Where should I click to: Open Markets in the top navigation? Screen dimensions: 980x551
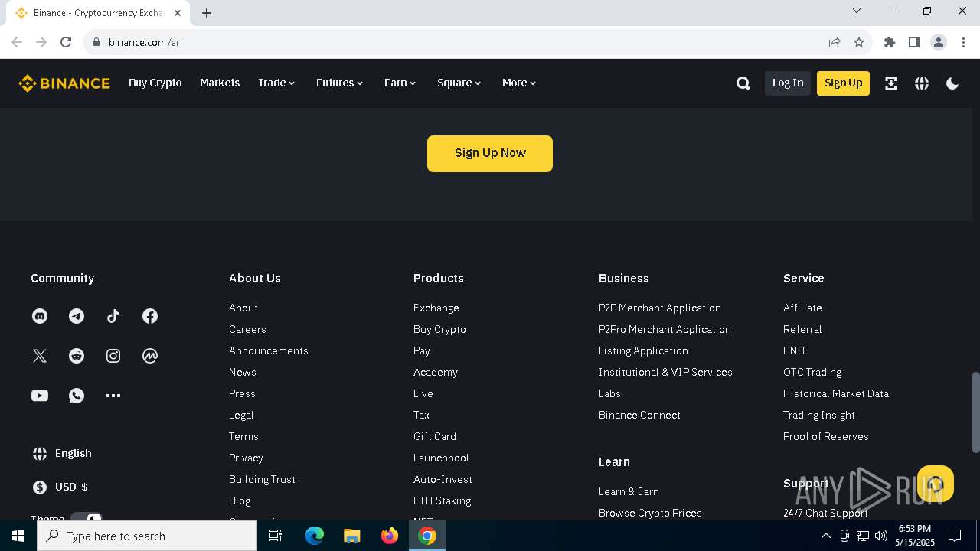(220, 83)
